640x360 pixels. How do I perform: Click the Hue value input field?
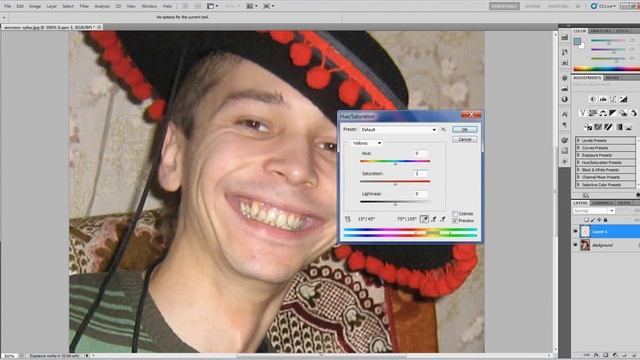pyautogui.click(x=420, y=153)
